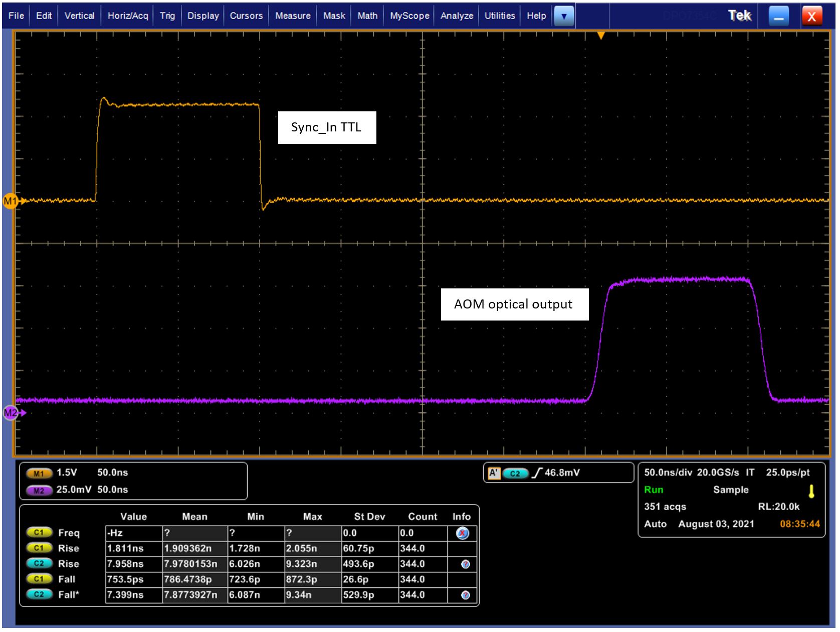840x632 pixels.
Task: Open the Help menu
Action: coord(536,16)
